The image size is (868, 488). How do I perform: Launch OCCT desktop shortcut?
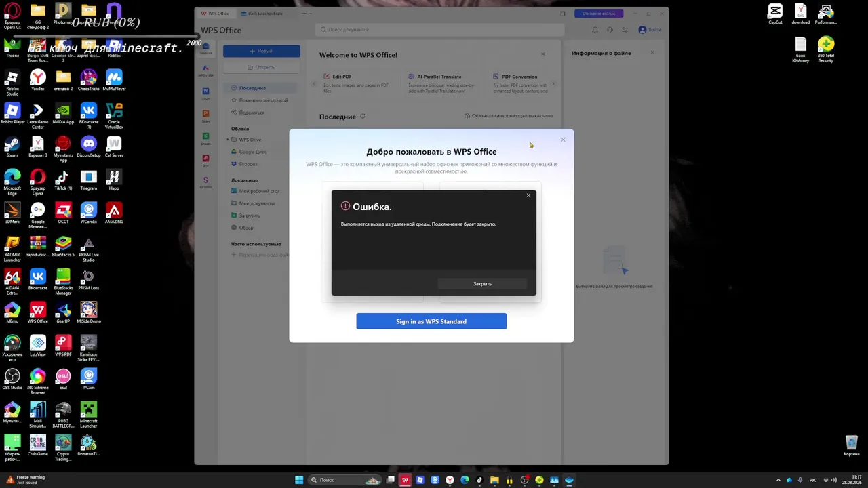pos(63,213)
